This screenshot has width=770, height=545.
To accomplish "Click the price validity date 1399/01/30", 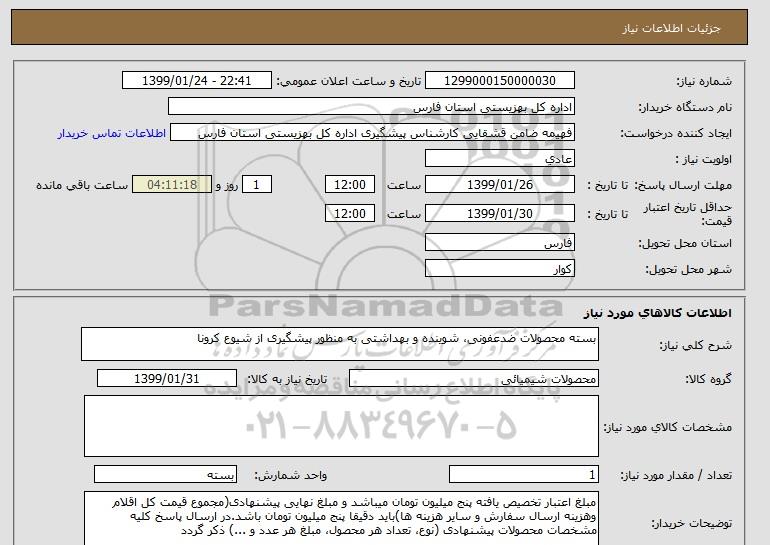I will (x=499, y=213).
